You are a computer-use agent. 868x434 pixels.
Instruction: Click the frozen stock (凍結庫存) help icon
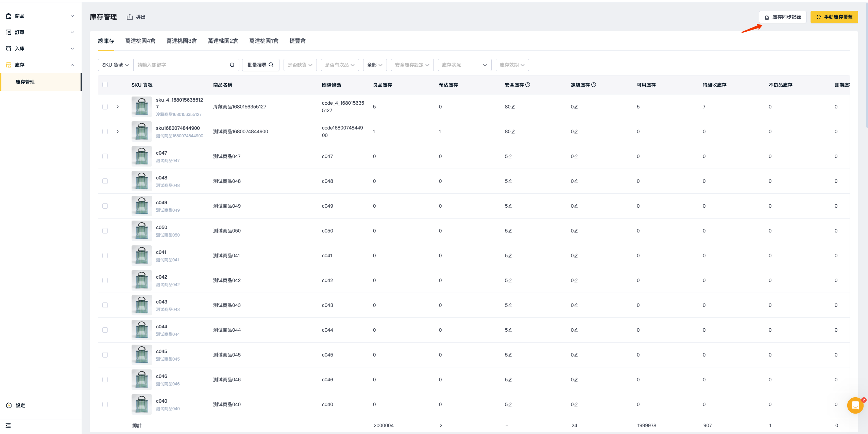coord(594,85)
